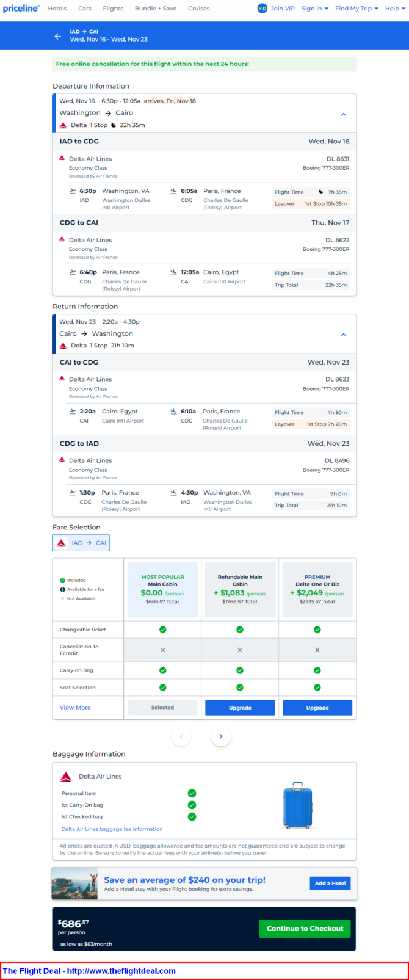This screenshot has height=980, width=409.
Task: Click Delta logo on CDG to CAI segment
Action: click(x=62, y=239)
